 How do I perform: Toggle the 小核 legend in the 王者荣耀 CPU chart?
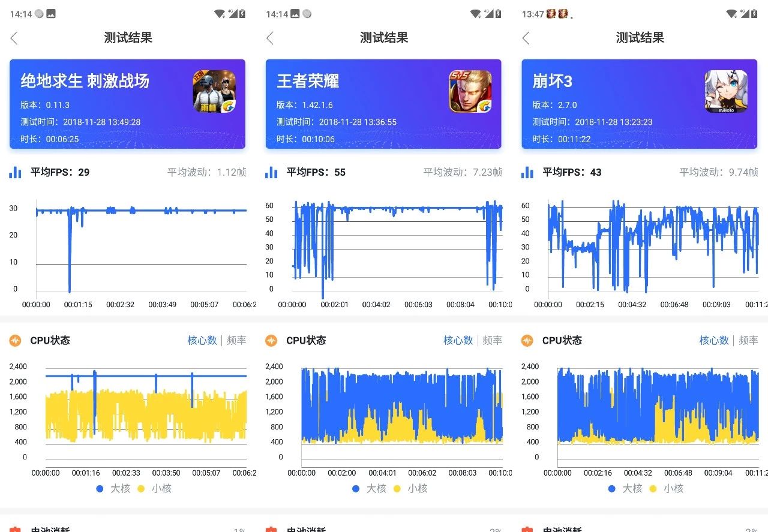410,489
